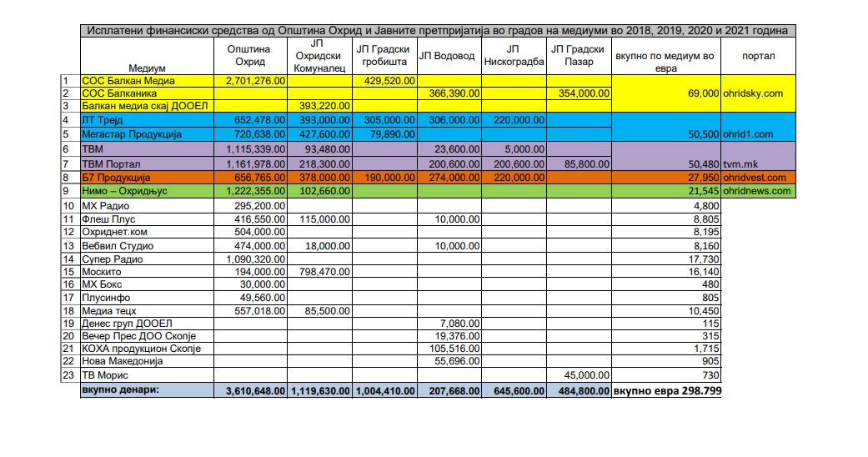Viewport: 868px width, 457px height.
Task: Select the Општина Охрид column header
Action: point(250,56)
